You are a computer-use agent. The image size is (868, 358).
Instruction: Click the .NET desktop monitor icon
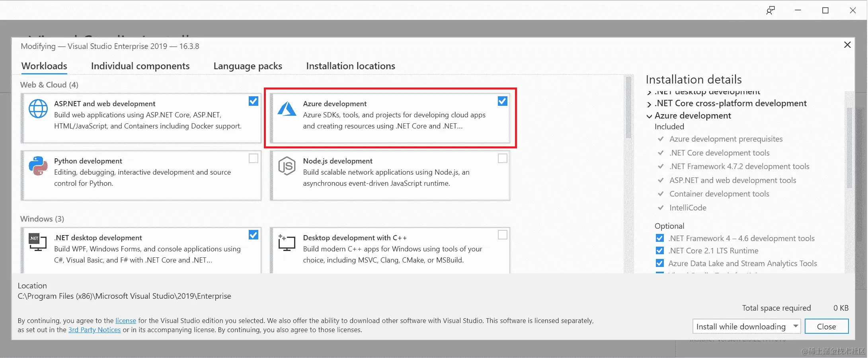38,242
